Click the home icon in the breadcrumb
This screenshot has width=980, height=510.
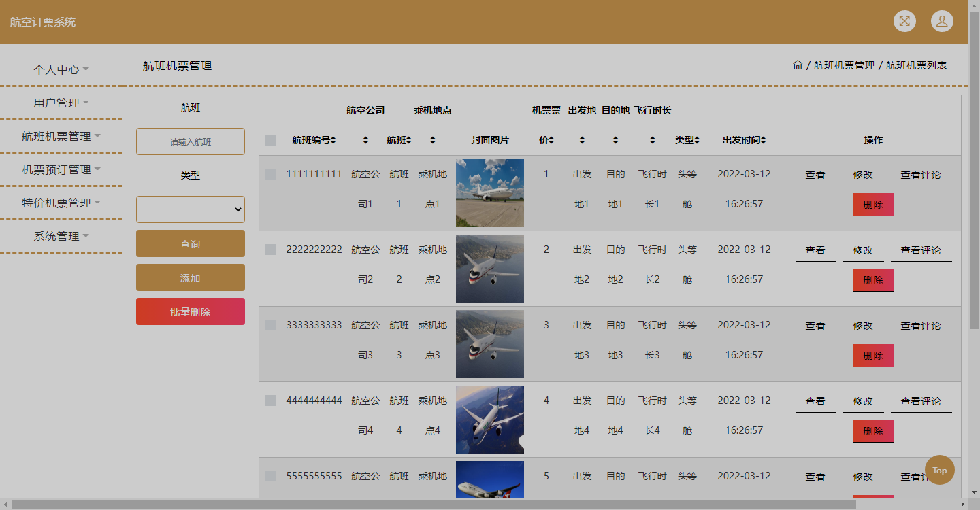click(x=798, y=65)
